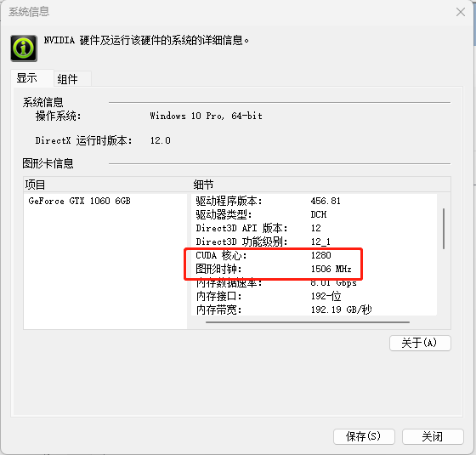The height and width of the screenshot is (455, 476).
Task: Click the green NVIDIA info icon
Action: 24,48
